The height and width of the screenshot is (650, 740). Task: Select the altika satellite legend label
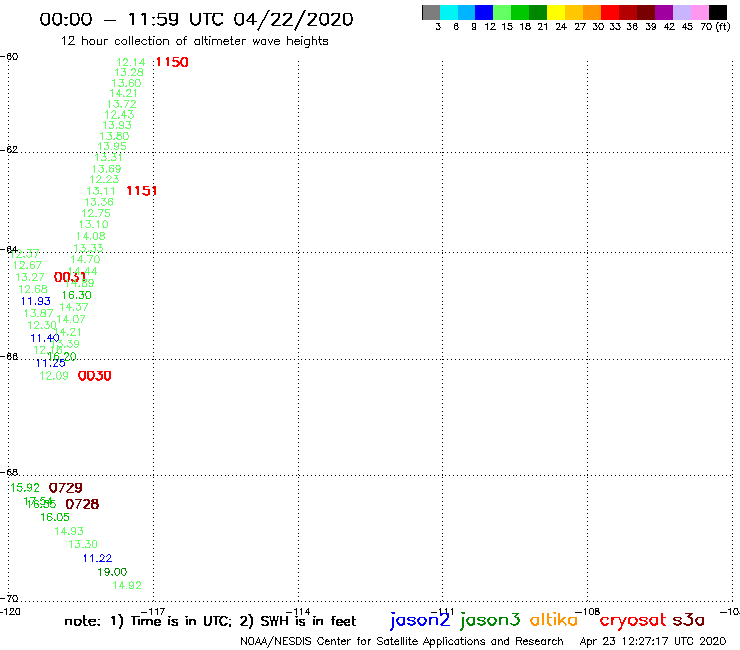pyautogui.click(x=554, y=620)
